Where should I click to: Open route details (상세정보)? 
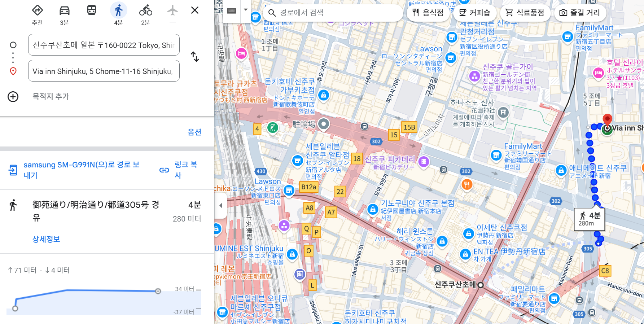pyautogui.click(x=46, y=239)
